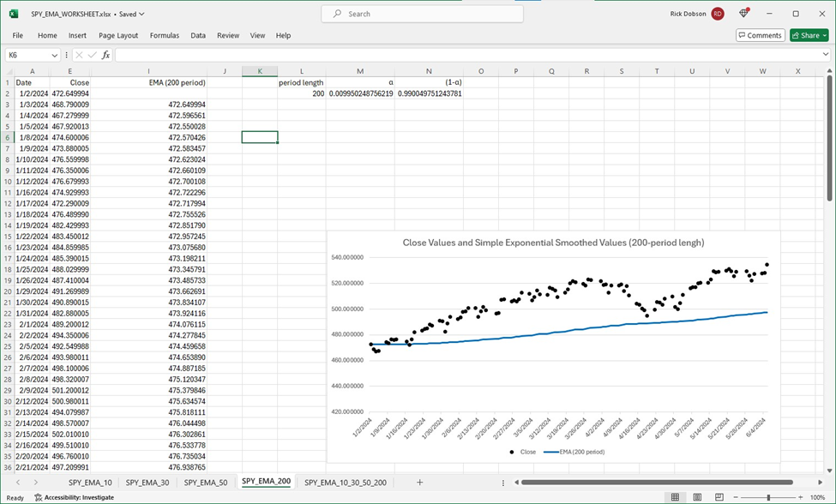
Task: Switch to the Home ribbon tab
Action: [x=47, y=35]
